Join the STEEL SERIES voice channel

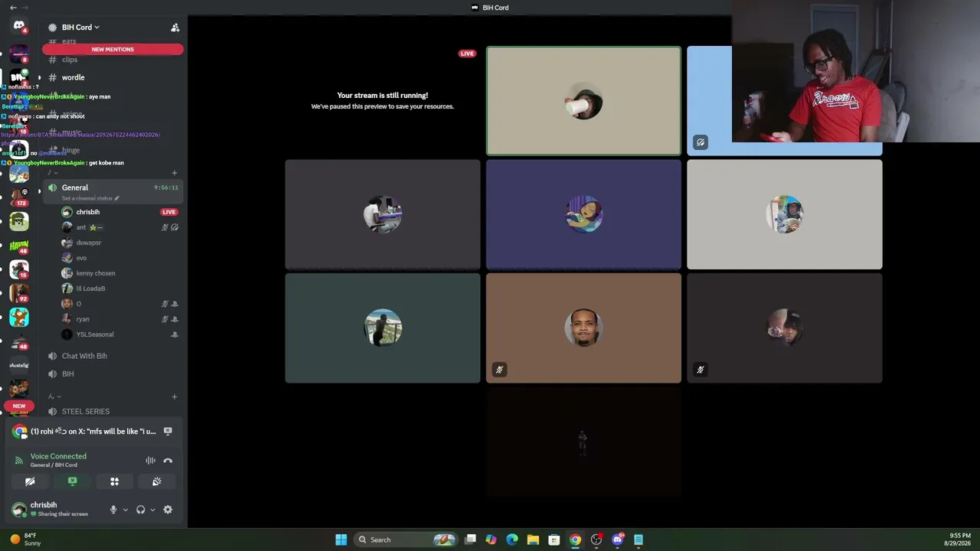click(113, 412)
